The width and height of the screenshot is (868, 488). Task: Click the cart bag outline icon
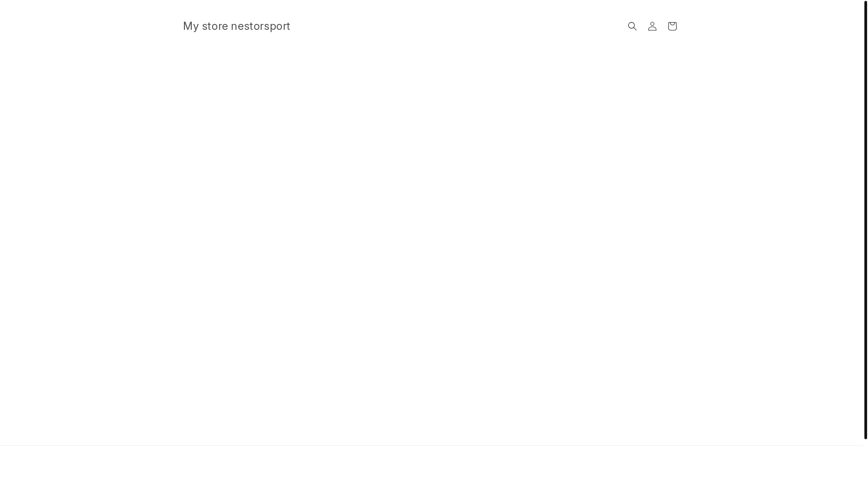tap(672, 26)
